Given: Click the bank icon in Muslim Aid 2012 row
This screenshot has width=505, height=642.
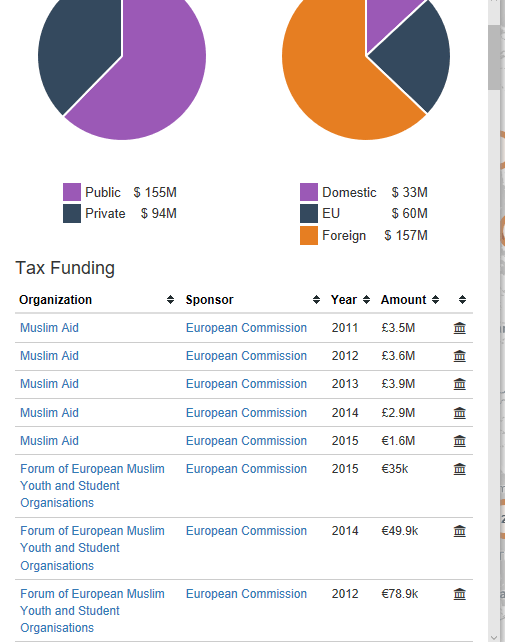Looking at the screenshot, I should tap(460, 356).
